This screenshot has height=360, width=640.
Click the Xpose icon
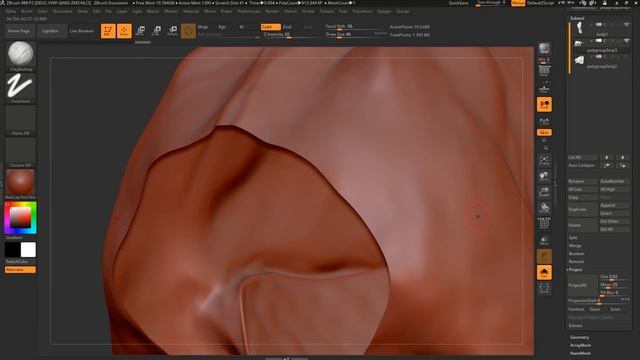[x=544, y=289]
